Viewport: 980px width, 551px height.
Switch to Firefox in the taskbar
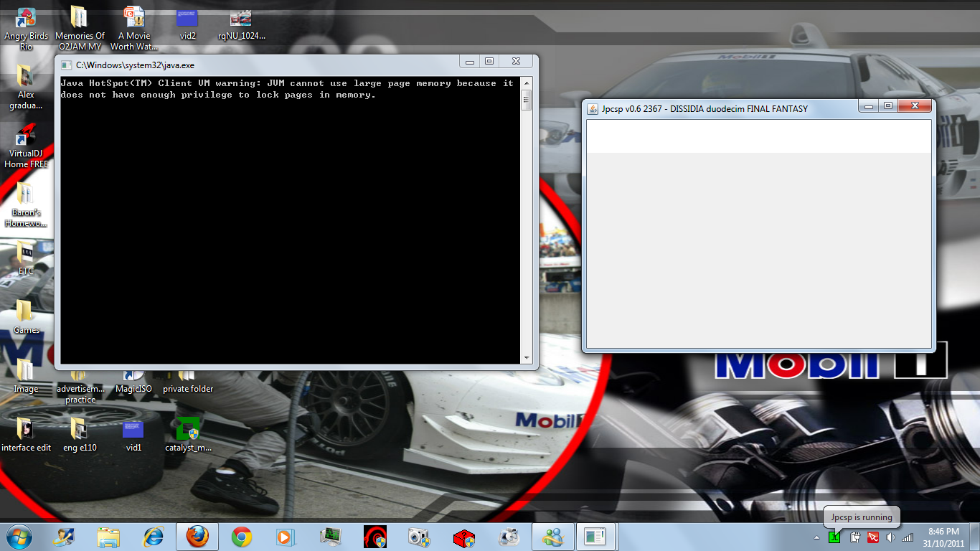tap(197, 537)
